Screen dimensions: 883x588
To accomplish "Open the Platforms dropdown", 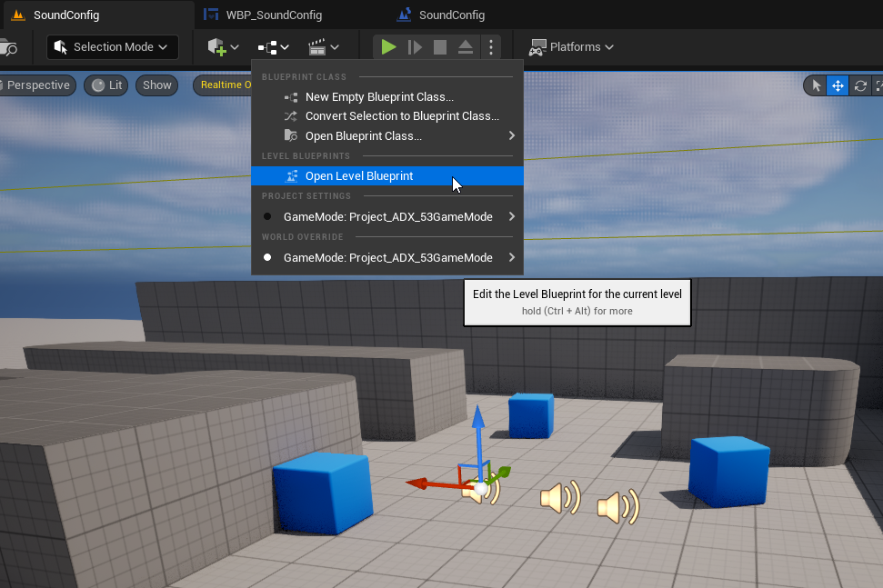I will point(571,46).
